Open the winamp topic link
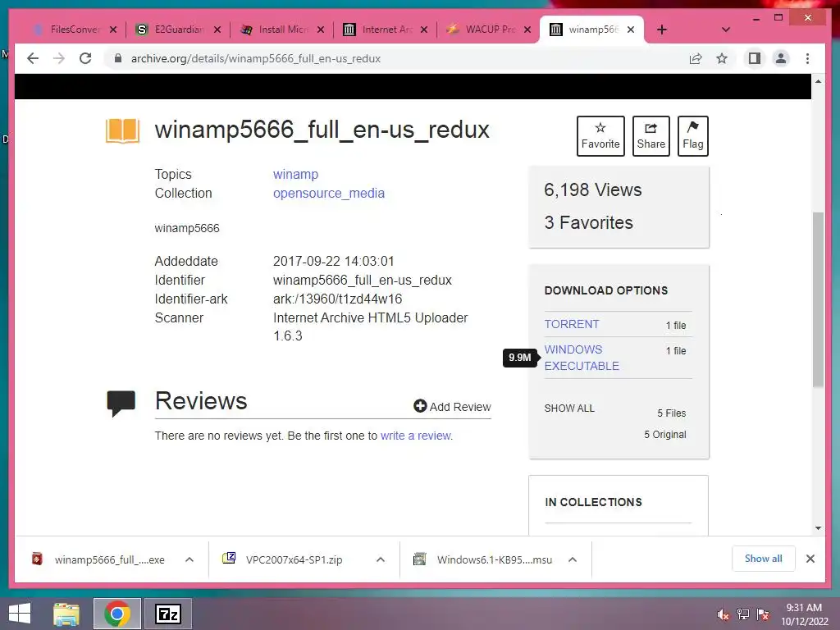The width and height of the screenshot is (840, 630). tap(295, 174)
